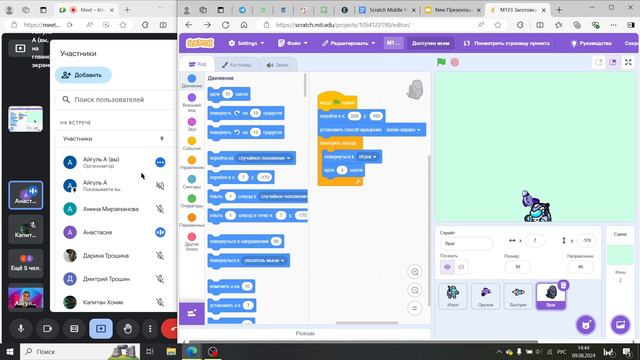Select the События block category
Screen dimensions: 640x360
(x=191, y=143)
